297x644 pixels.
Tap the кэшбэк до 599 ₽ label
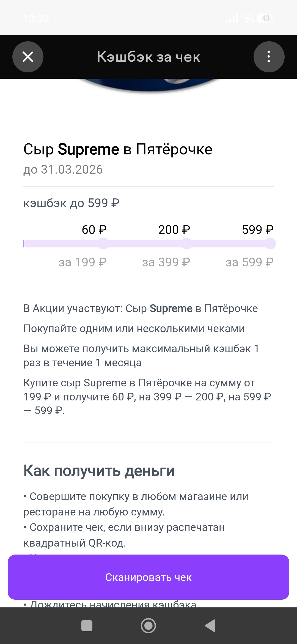point(71,203)
